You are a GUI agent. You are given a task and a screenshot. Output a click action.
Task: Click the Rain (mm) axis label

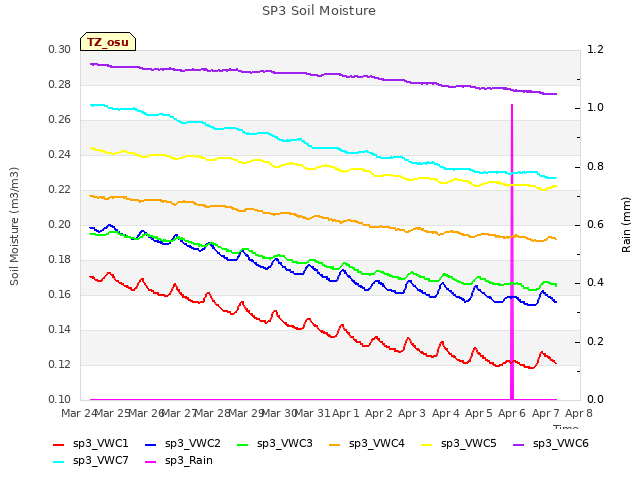pos(626,225)
